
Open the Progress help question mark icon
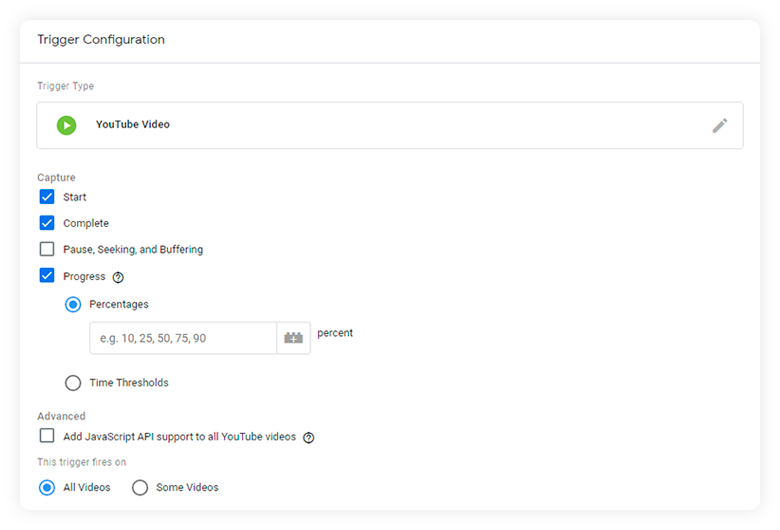pyautogui.click(x=118, y=277)
